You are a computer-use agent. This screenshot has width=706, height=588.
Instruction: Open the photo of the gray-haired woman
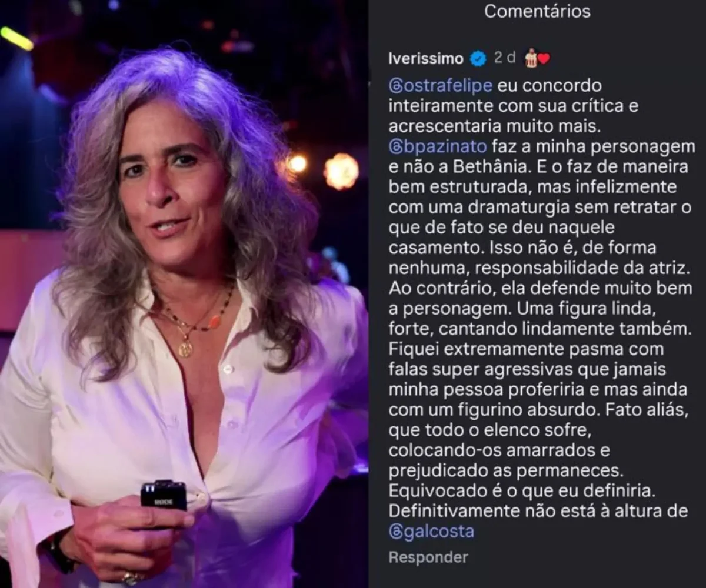click(184, 294)
